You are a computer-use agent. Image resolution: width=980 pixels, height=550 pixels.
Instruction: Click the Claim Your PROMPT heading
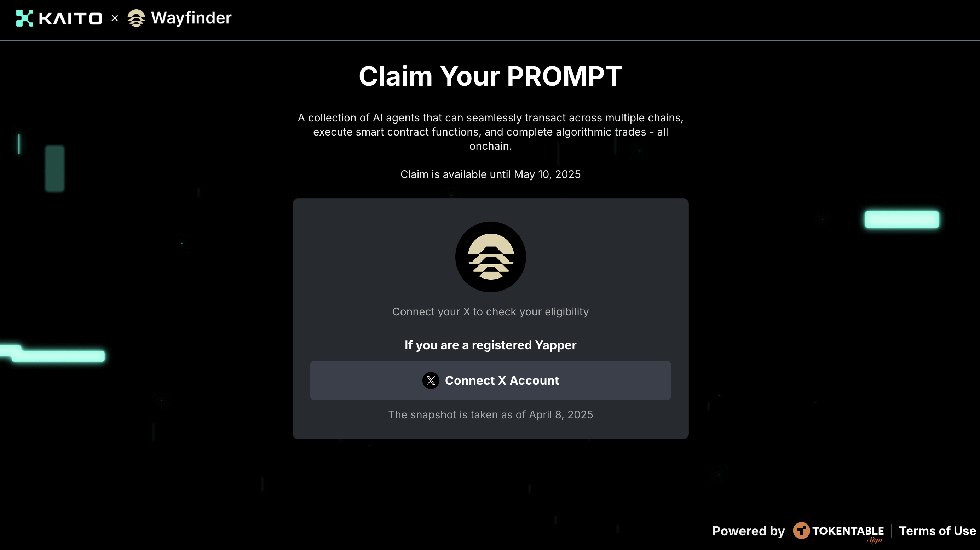click(490, 76)
